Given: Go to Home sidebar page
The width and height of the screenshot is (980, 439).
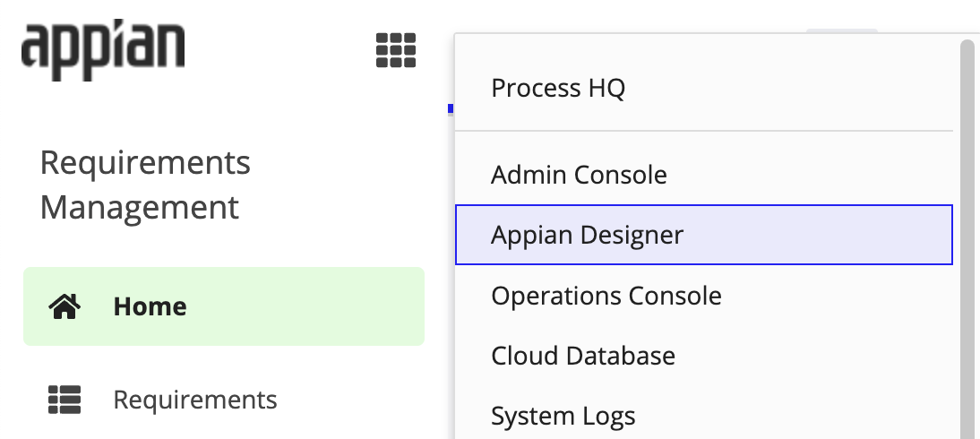Looking at the screenshot, I should [224, 306].
